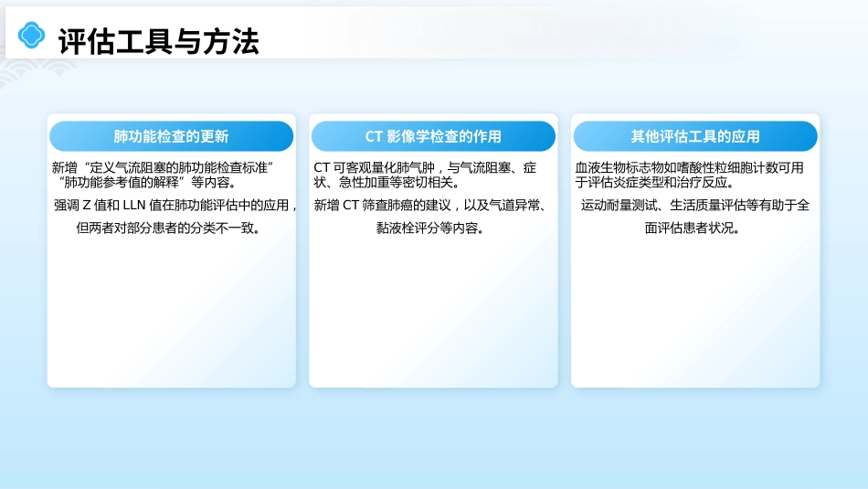868x489 pixels.
Task: Select the line 黏液栓评分等内容
Action: [430, 229]
